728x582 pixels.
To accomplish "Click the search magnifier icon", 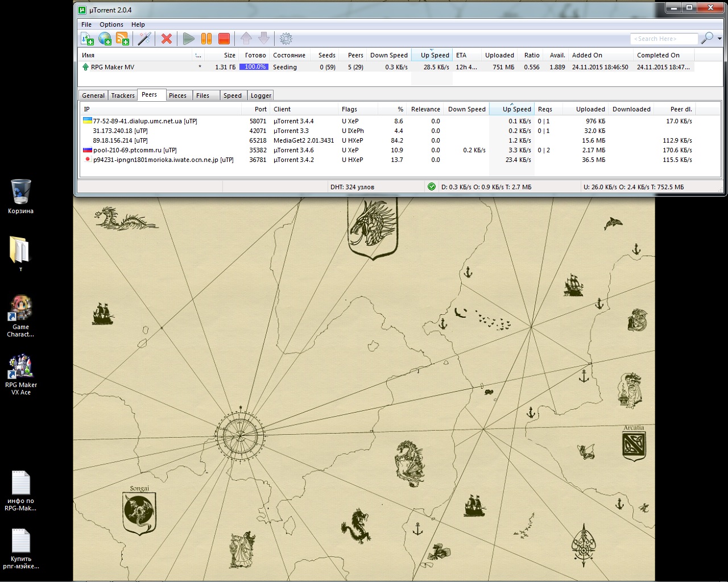I will click(x=707, y=38).
